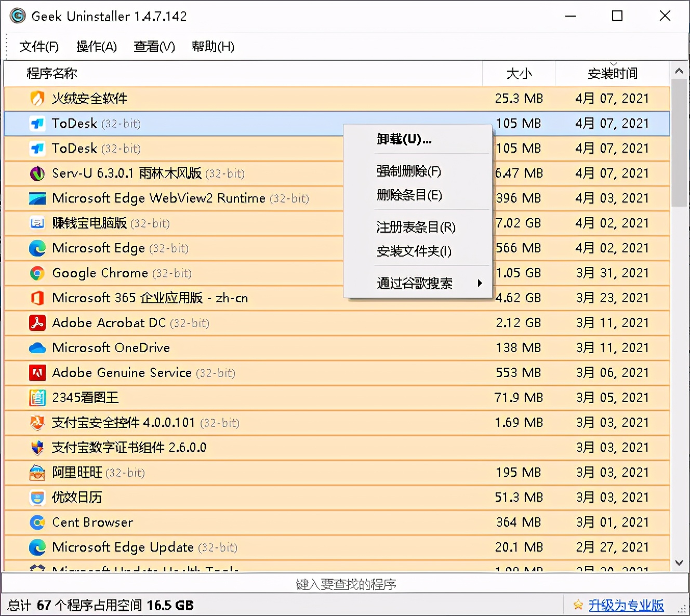The height and width of the screenshot is (616, 690).
Task: Select the Microsoft Edge Update entry name
Action: tap(144, 547)
